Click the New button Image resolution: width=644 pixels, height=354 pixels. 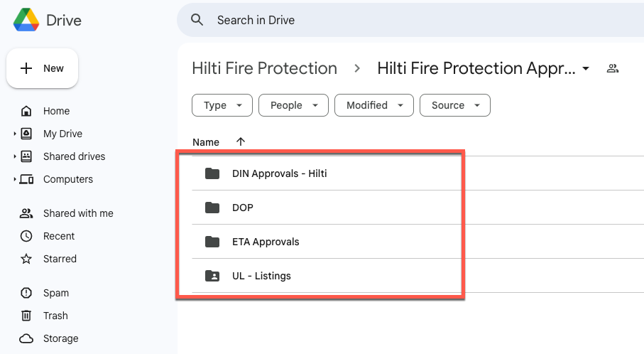click(x=43, y=68)
